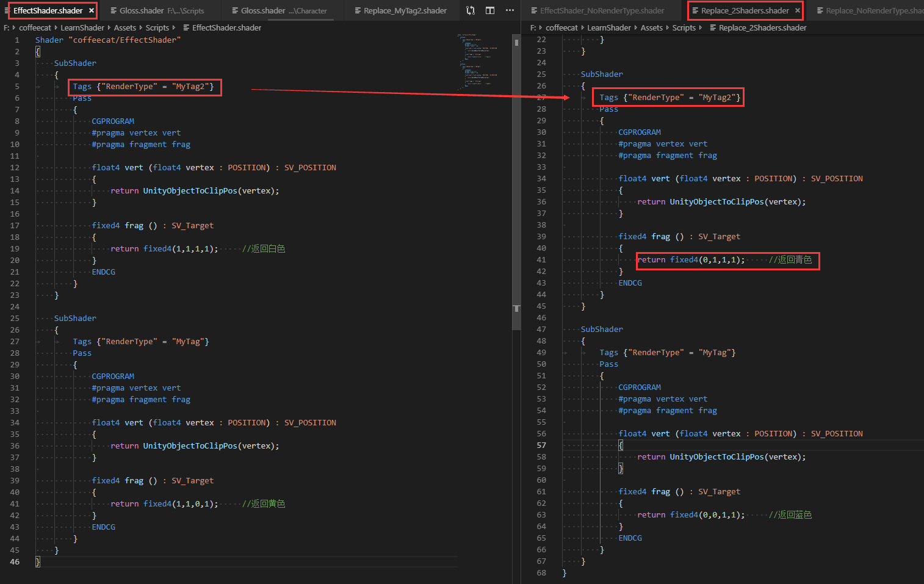Click the file icon in right breadcrumb bar
Screen dimensions: 924x584
click(x=715, y=27)
